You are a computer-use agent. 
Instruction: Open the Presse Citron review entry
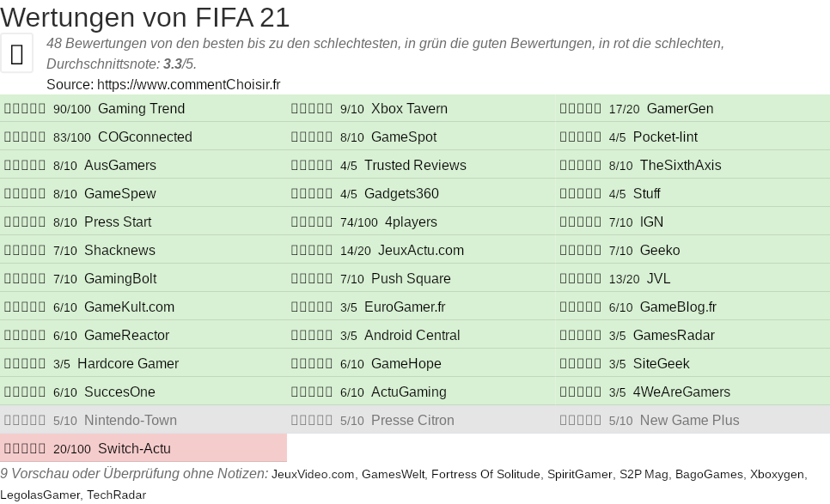(x=412, y=421)
